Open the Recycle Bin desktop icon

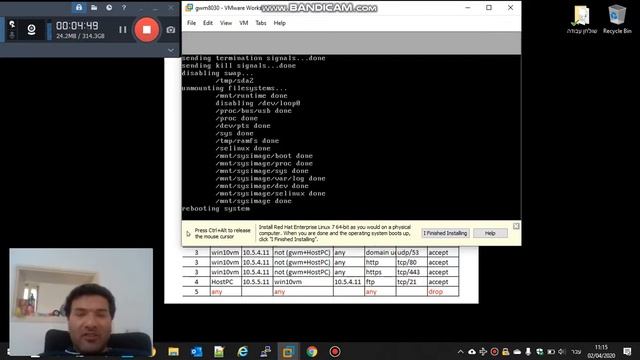[x=617, y=19]
